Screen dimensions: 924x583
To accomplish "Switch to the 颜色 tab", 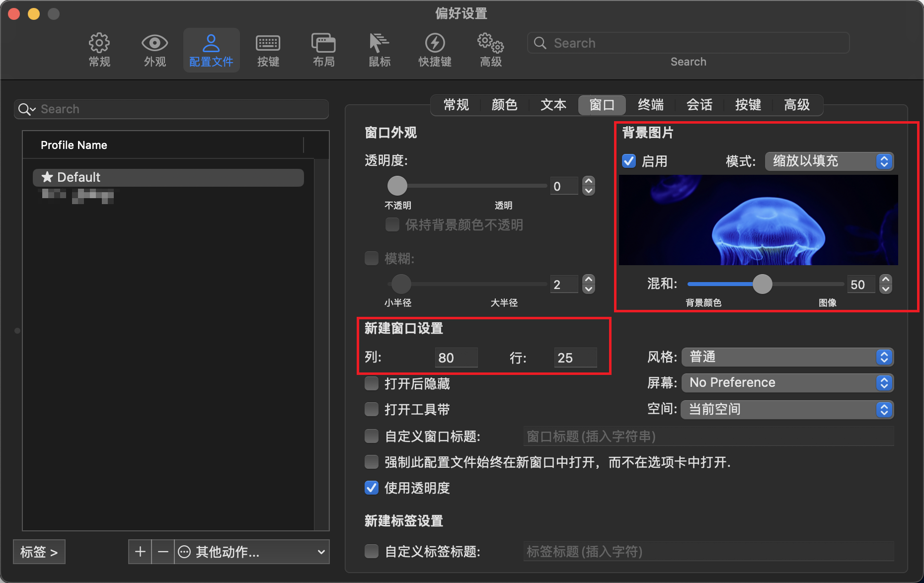I will (x=504, y=105).
